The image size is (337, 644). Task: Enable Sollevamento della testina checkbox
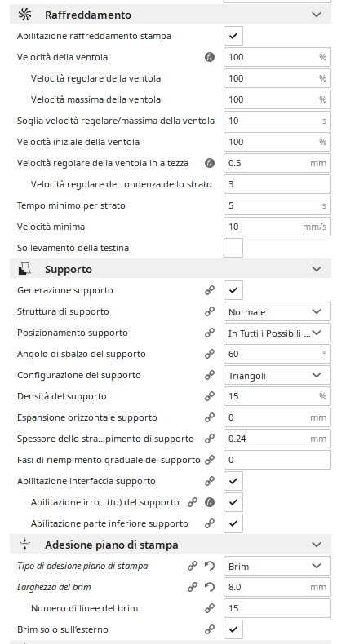pyautogui.click(x=233, y=248)
